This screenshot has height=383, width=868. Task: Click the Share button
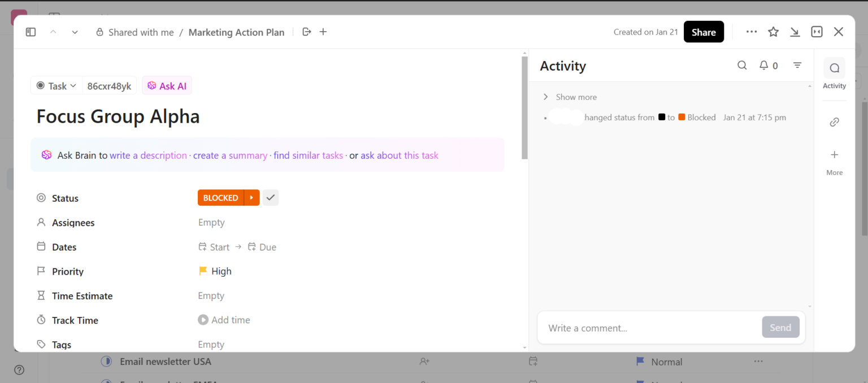coord(704,32)
